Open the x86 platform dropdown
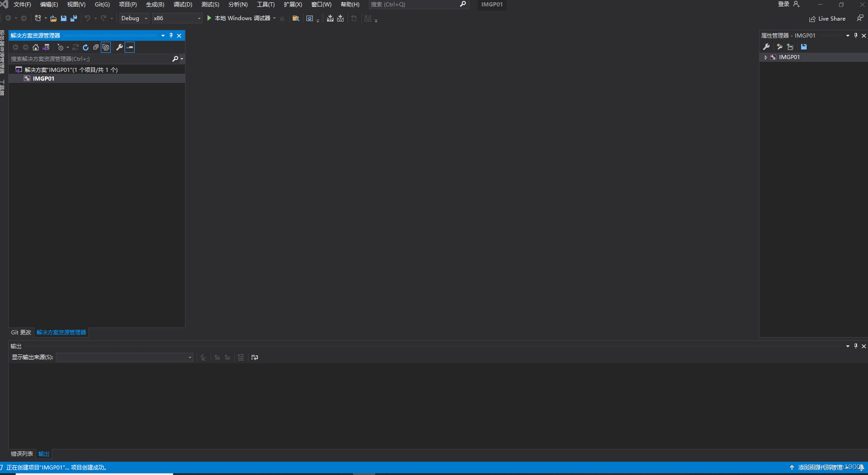 177,18
